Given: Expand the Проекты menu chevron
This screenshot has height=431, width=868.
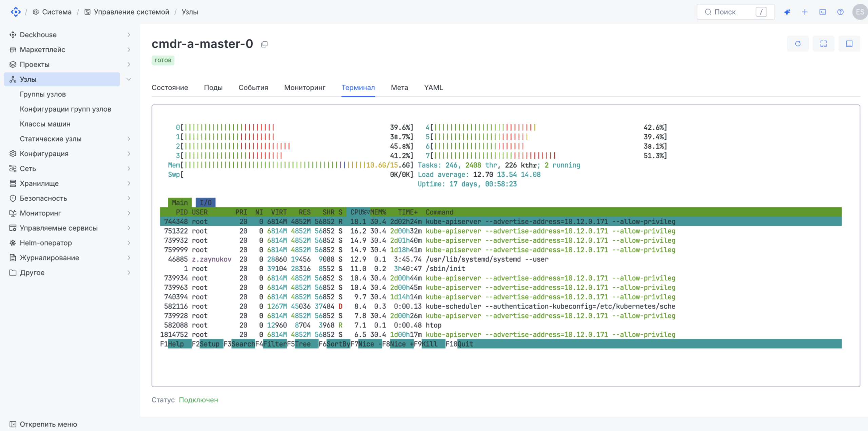Looking at the screenshot, I should point(129,64).
